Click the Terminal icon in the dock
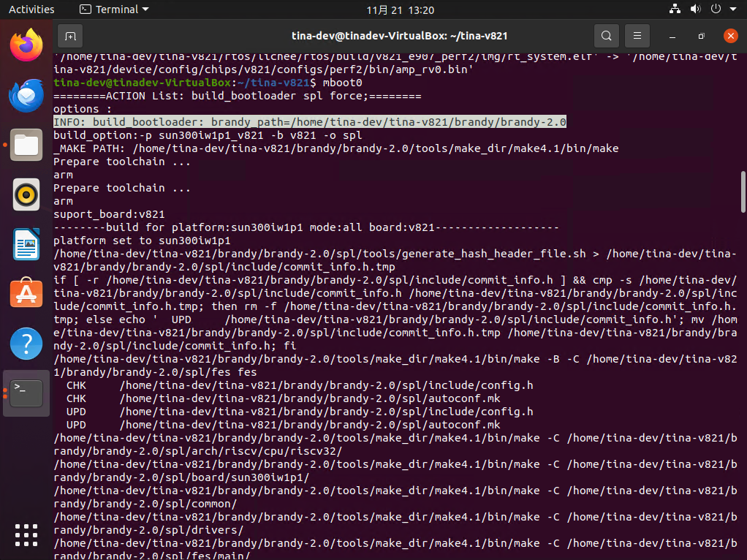This screenshot has width=747, height=560. click(26, 393)
